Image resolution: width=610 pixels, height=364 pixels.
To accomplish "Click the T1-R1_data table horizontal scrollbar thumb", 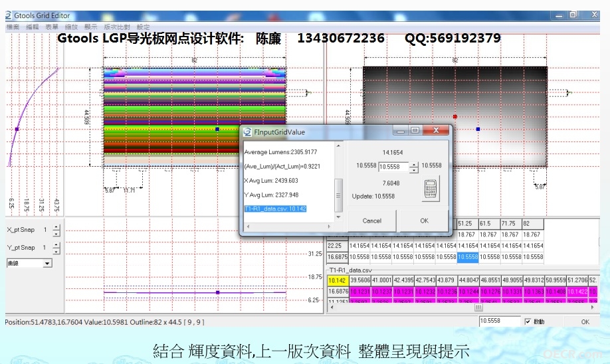I will tap(478, 308).
